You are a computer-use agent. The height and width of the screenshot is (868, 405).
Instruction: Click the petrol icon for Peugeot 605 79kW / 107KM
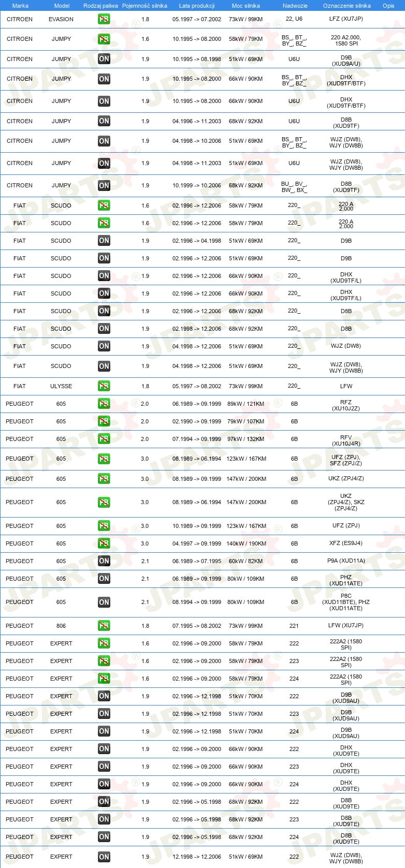[104, 421]
